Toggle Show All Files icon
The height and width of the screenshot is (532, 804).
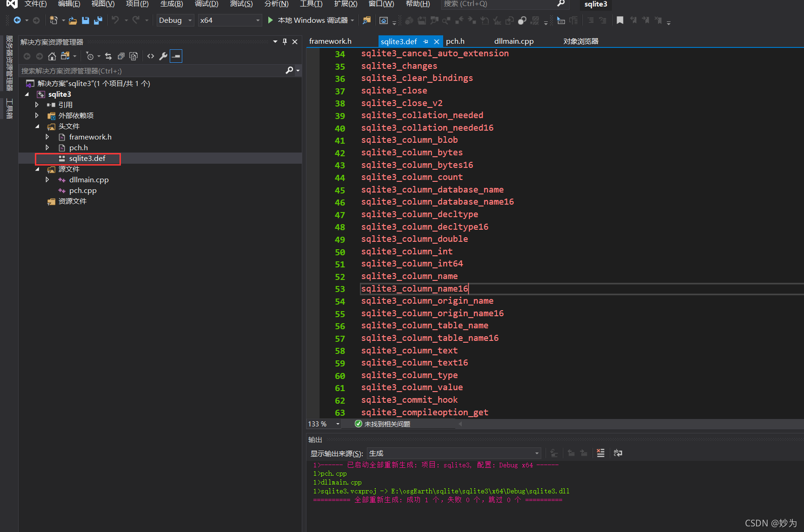point(133,56)
